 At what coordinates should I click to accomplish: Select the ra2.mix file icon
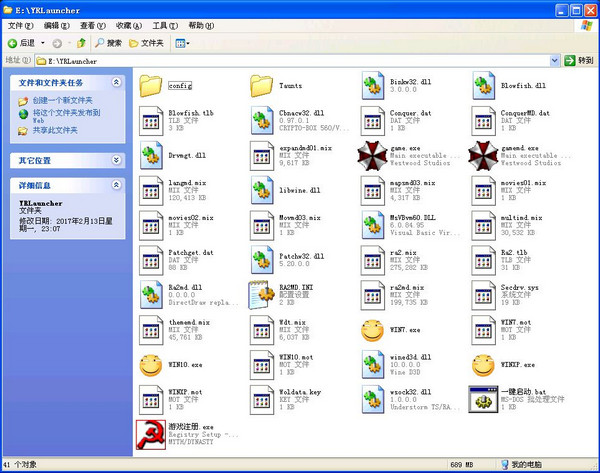[x=372, y=260]
